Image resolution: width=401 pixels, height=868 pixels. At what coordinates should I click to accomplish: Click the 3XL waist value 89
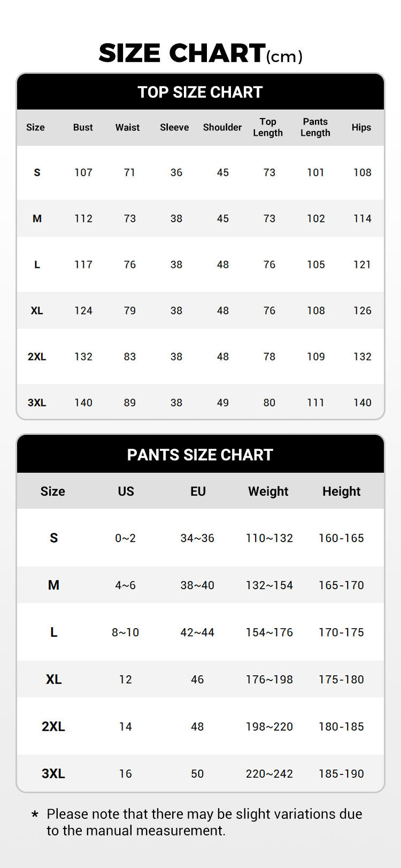pyautogui.click(x=130, y=403)
